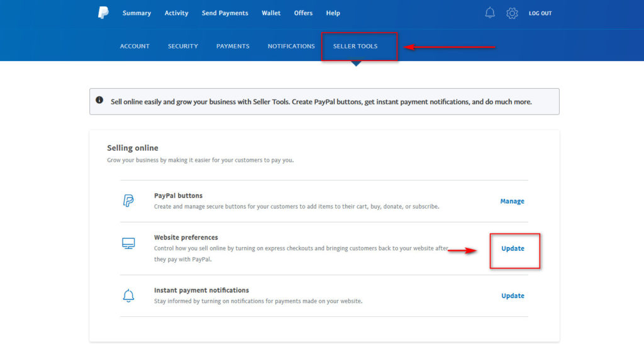Click LOG OUT

540,13
